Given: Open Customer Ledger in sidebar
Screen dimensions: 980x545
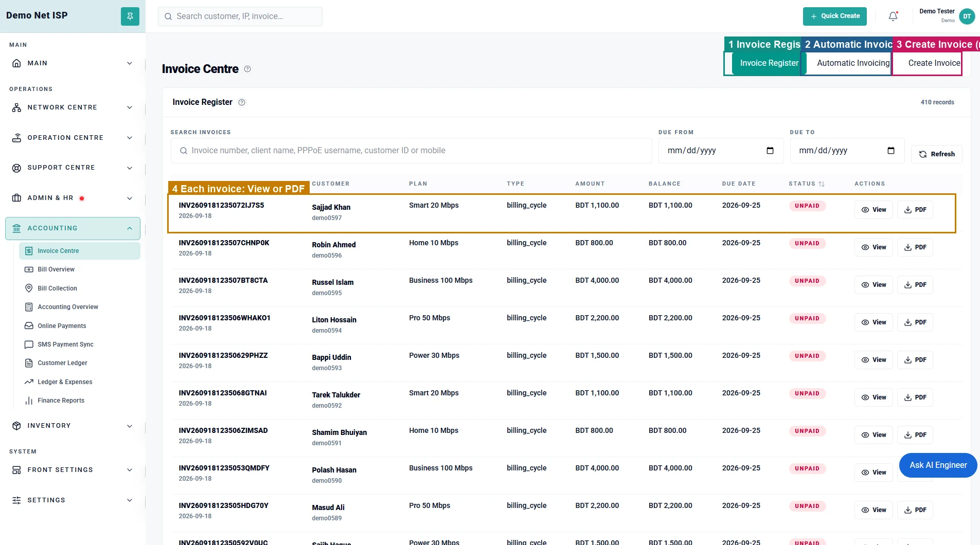Looking at the screenshot, I should [x=80, y=363].
